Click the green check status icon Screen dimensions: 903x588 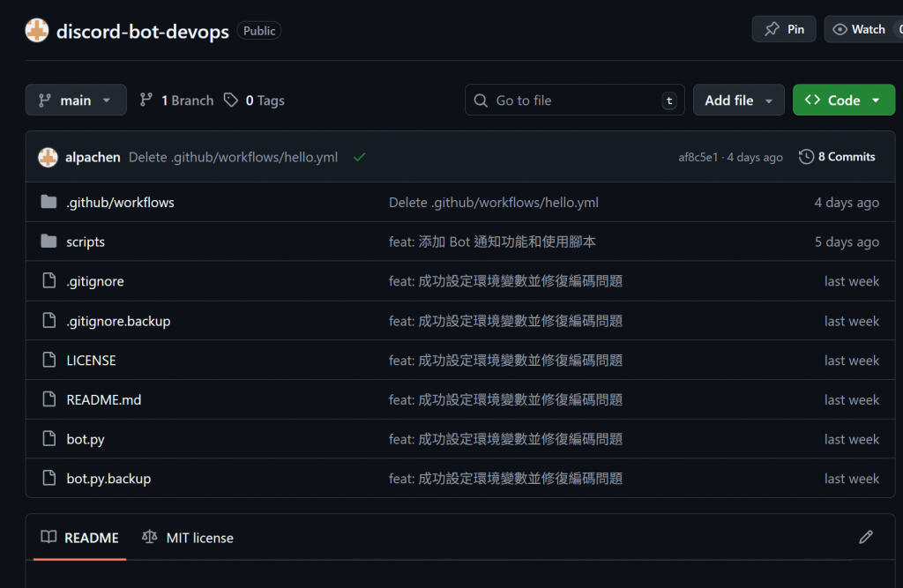pos(360,157)
